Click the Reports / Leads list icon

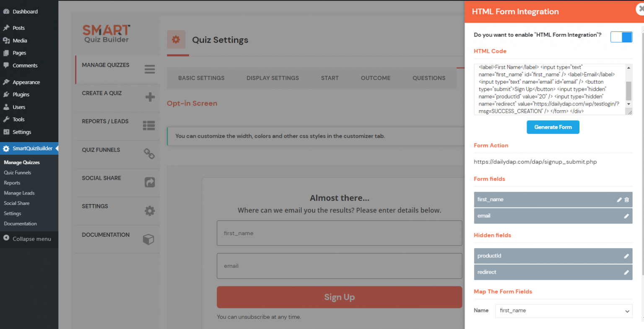coord(149,125)
